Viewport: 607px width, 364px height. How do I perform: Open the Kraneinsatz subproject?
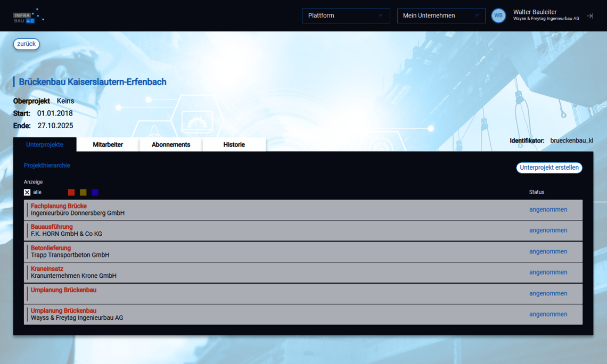(303, 272)
